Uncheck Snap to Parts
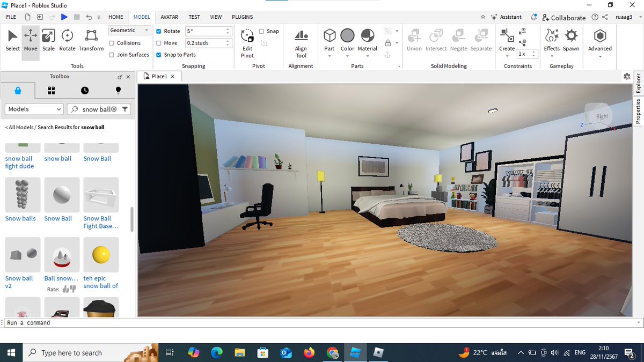This screenshot has width=644, height=362. (x=159, y=55)
